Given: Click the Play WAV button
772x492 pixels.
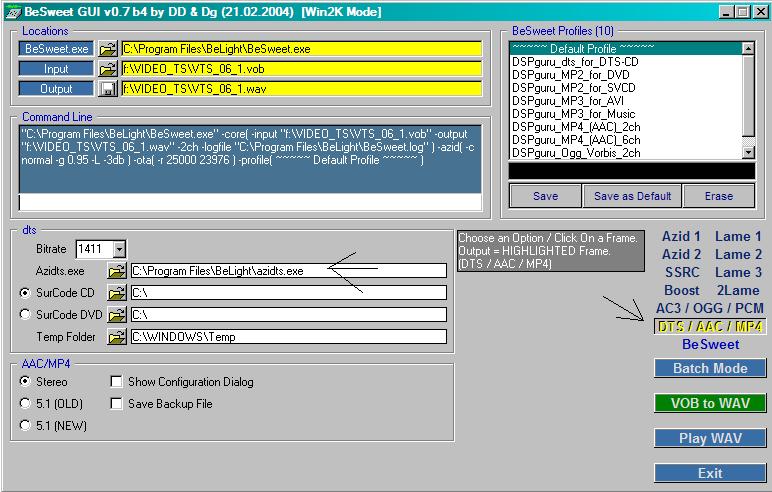Looking at the screenshot, I should click(710, 438).
